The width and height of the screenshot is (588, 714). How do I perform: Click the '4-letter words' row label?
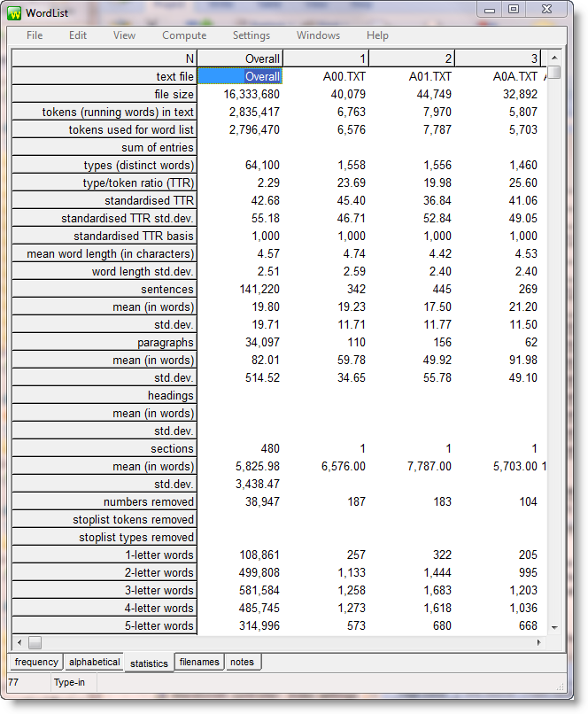tap(104, 609)
